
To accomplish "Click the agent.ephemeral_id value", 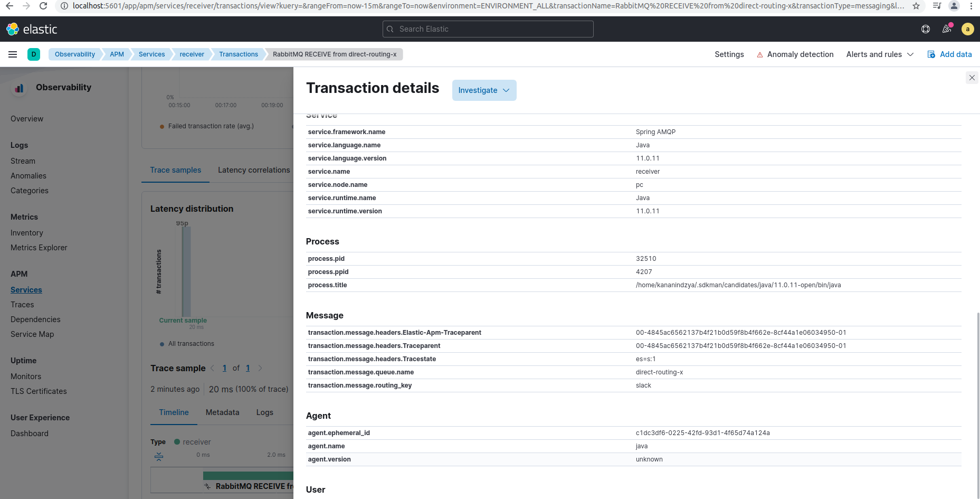I will tap(702, 433).
